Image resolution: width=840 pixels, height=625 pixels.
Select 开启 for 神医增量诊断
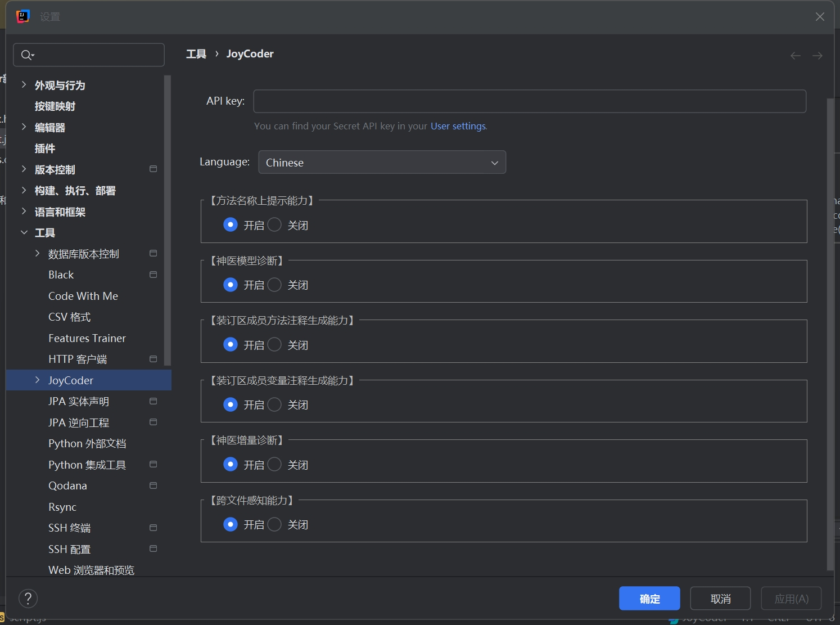[x=231, y=465]
